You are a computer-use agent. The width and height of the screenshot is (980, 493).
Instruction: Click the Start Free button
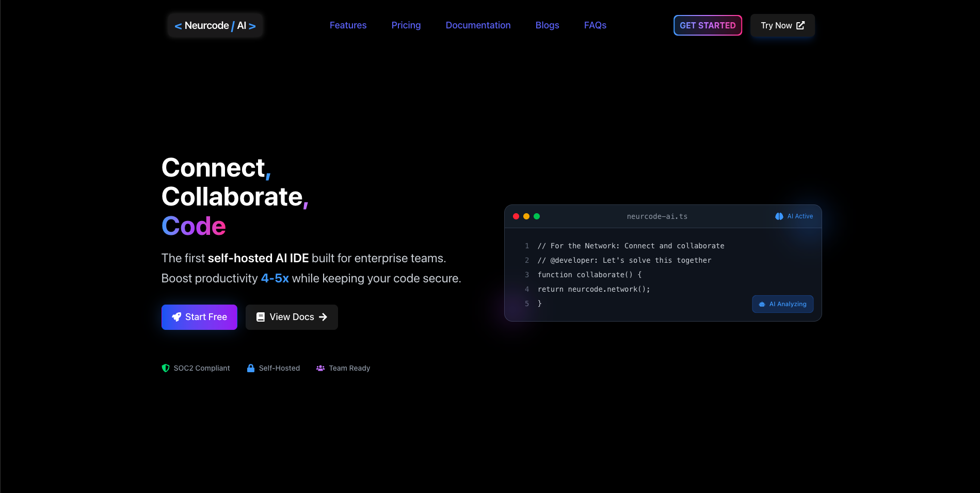[x=199, y=317]
